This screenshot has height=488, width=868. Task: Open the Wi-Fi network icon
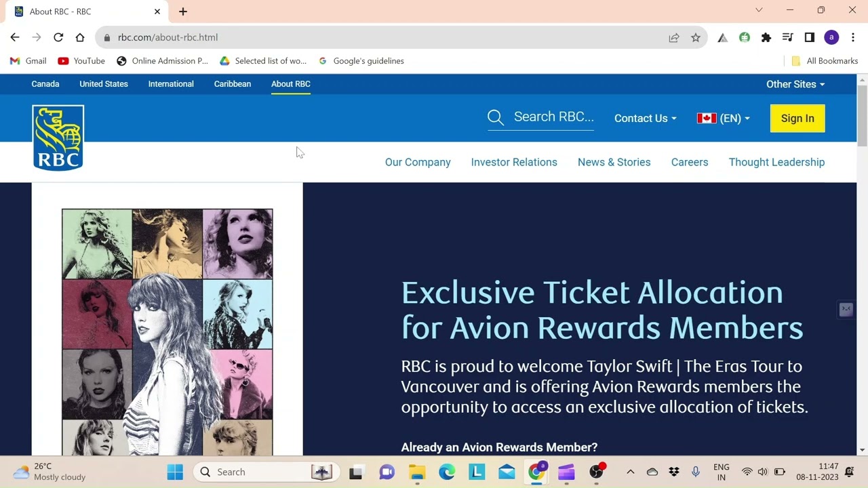(x=747, y=472)
